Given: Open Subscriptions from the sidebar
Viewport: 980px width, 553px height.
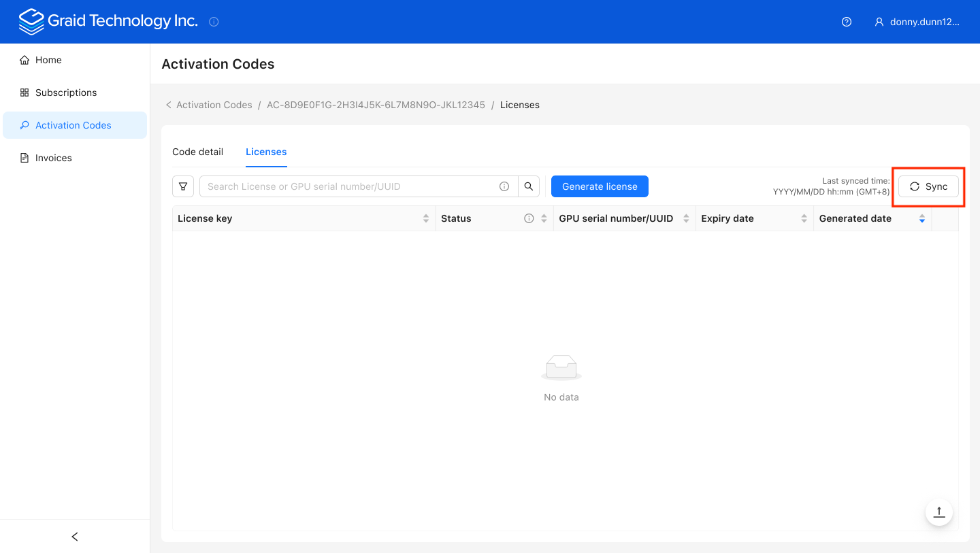Looking at the screenshot, I should point(66,93).
